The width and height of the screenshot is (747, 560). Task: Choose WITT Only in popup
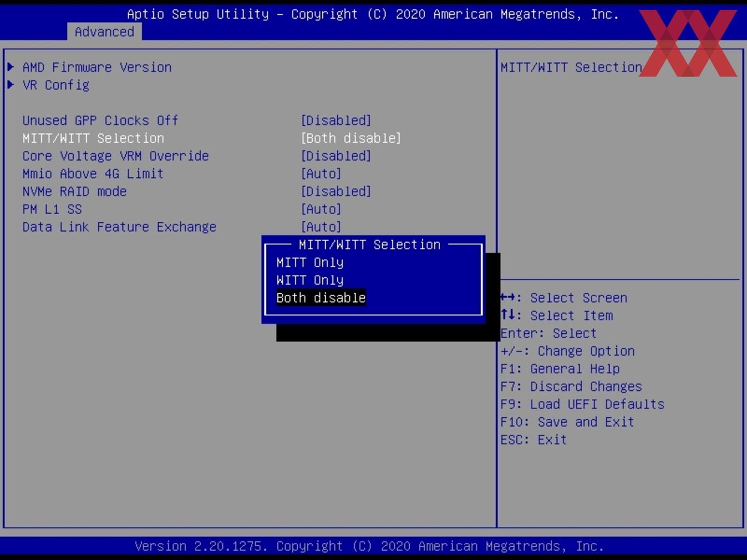(310, 280)
